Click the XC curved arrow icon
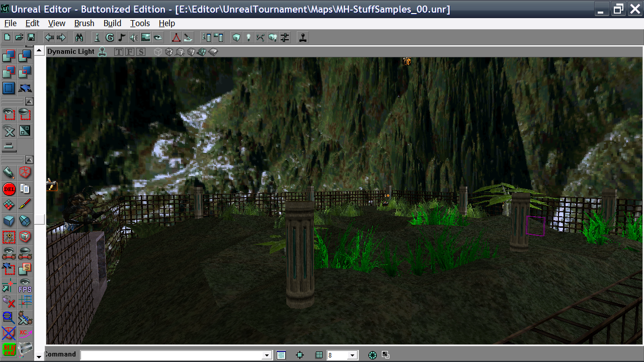Image resolution: width=644 pixels, height=362 pixels. coord(25,333)
